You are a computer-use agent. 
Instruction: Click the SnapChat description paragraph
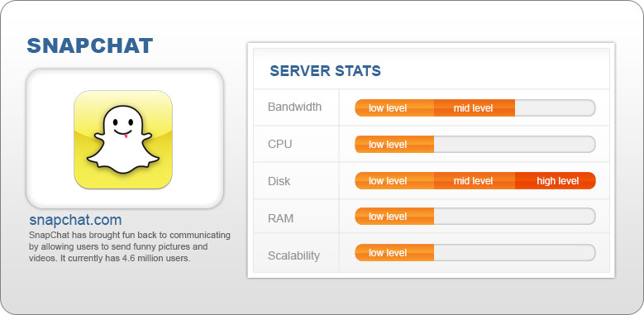[x=129, y=247]
